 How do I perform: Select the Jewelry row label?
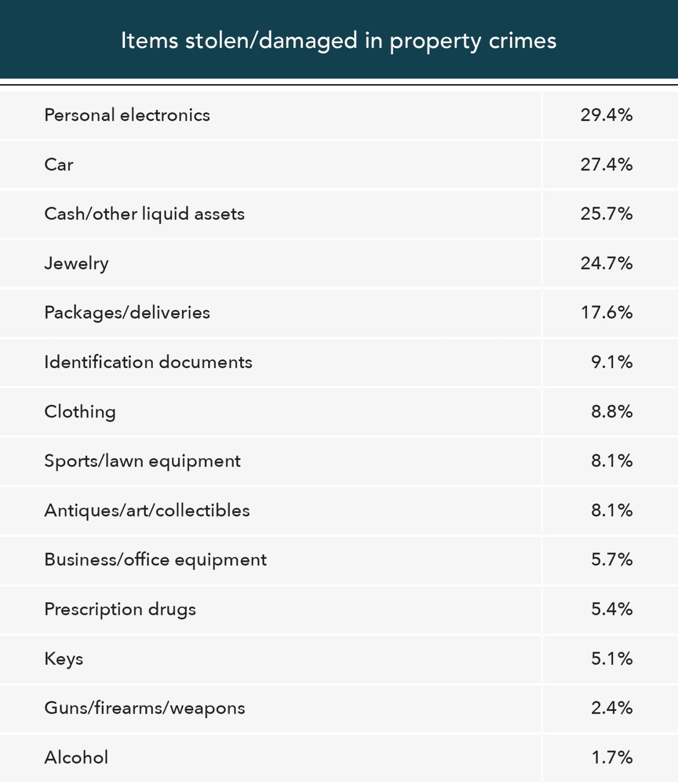point(77,263)
